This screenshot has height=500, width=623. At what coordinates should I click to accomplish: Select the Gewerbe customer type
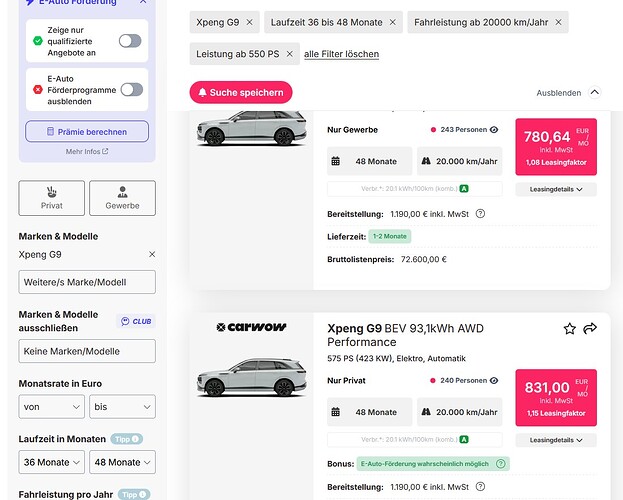click(x=122, y=198)
